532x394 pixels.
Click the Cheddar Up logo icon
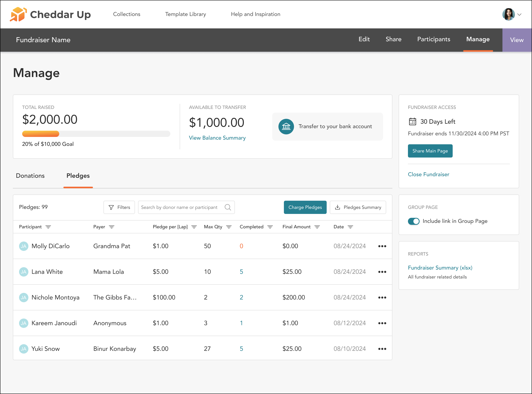pos(18,14)
